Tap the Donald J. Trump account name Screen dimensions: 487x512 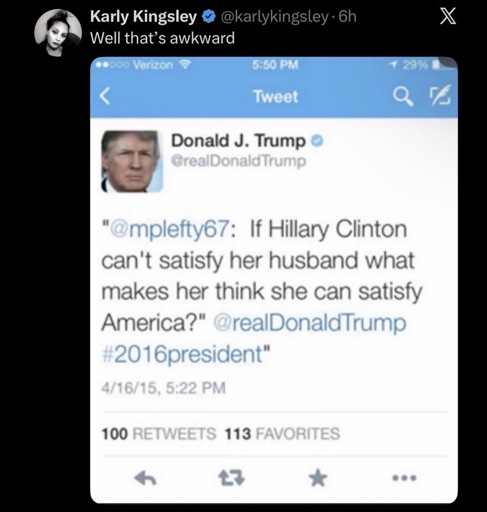point(238,141)
